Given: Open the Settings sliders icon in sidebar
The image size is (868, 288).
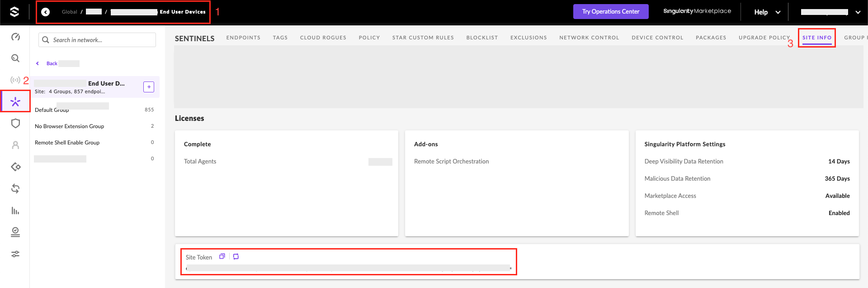Looking at the screenshot, I should tap(15, 254).
